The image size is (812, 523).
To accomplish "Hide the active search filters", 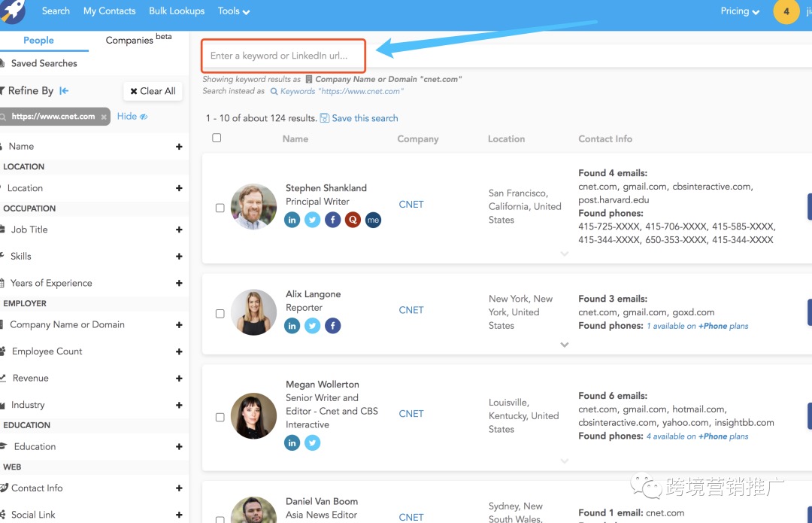I will click(x=132, y=116).
